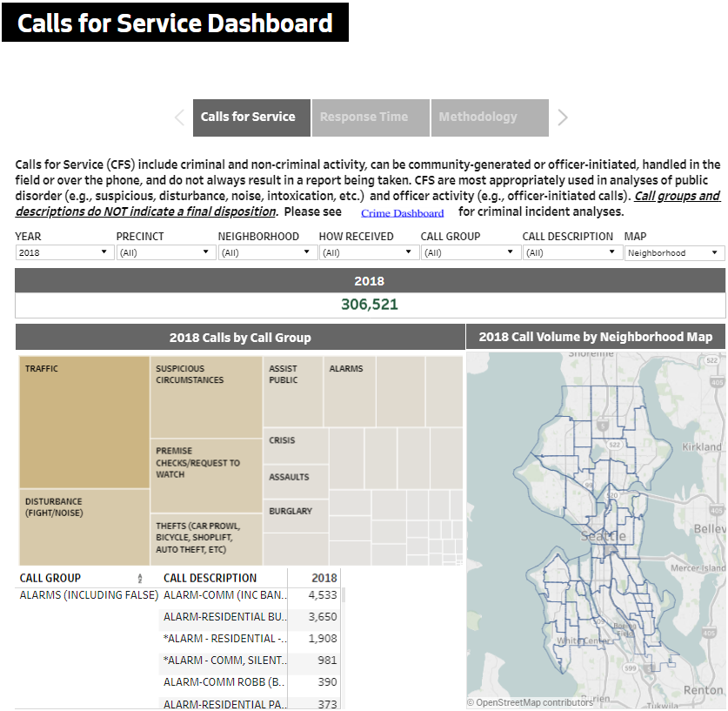Click the OpenStreetMap contributors attribution link
This screenshot has height=711, width=728.
529,701
